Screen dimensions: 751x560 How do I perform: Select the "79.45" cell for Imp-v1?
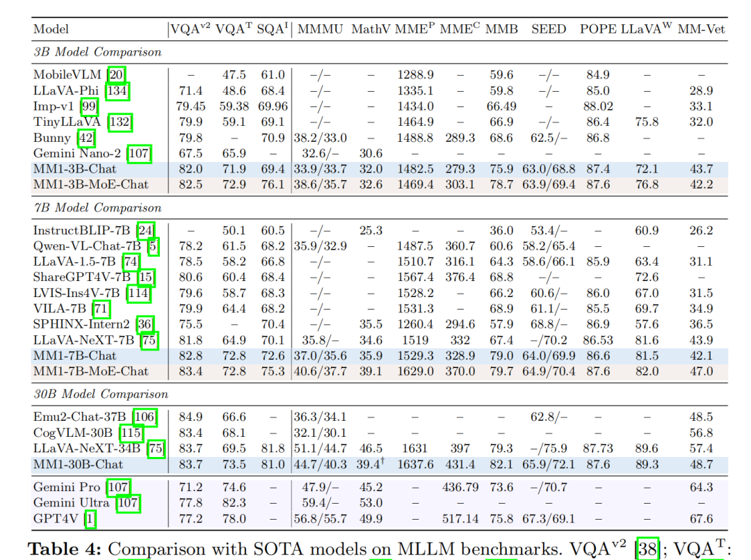point(191,106)
